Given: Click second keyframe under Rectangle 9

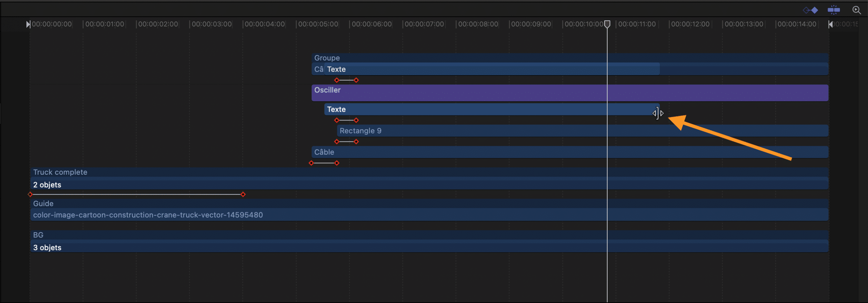Looking at the screenshot, I should pos(356,142).
